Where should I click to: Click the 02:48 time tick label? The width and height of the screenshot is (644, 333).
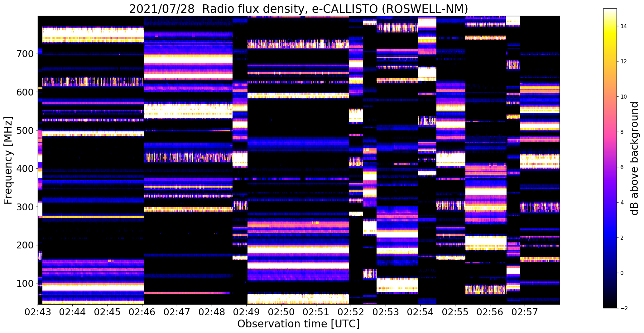point(212,312)
